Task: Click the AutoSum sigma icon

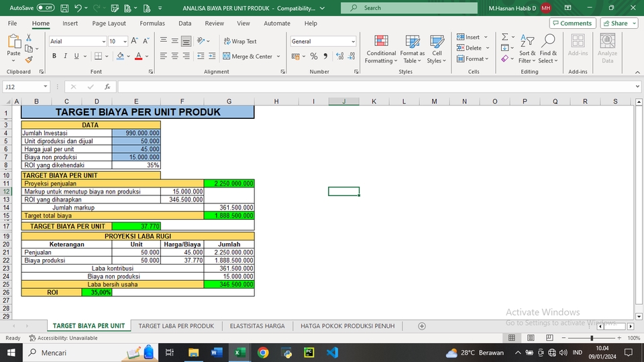Action: tap(504, 37)
